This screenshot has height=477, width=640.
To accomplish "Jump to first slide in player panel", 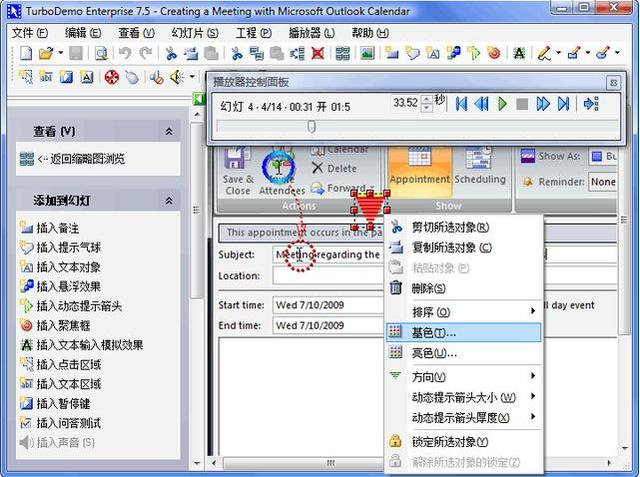I will point(461,104).
